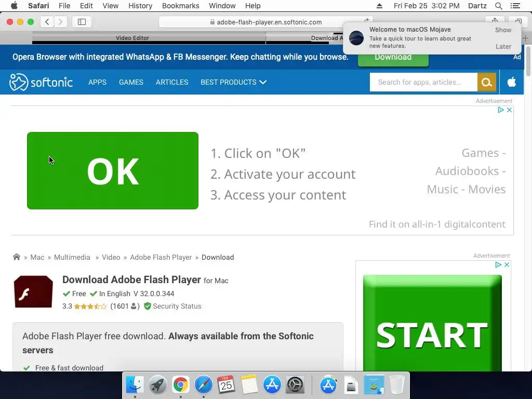Click the Softonic logo

(x=41, y=82)
